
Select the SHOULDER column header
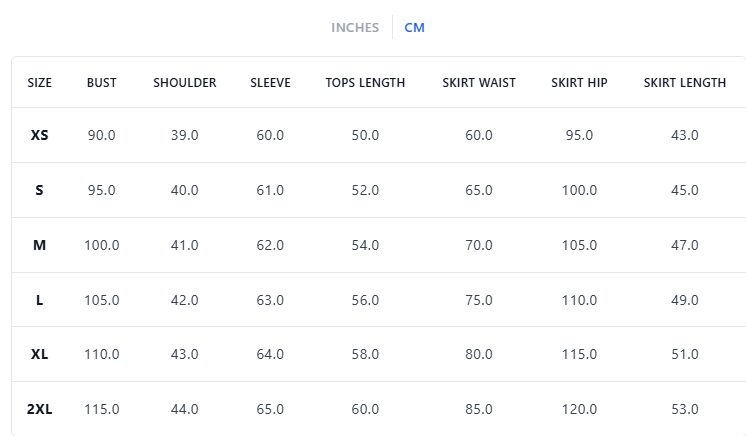[x=185, y=83]
